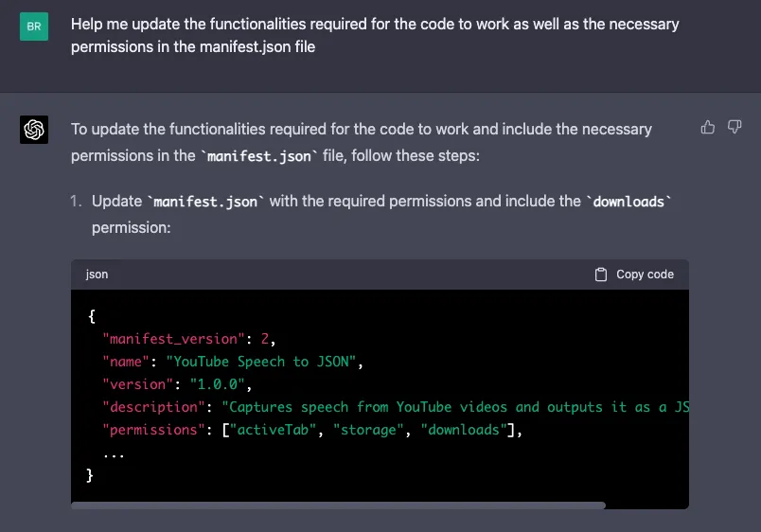Click the thumbs up feedback icon
Screen dimensions: 761x532
point(708,127)
